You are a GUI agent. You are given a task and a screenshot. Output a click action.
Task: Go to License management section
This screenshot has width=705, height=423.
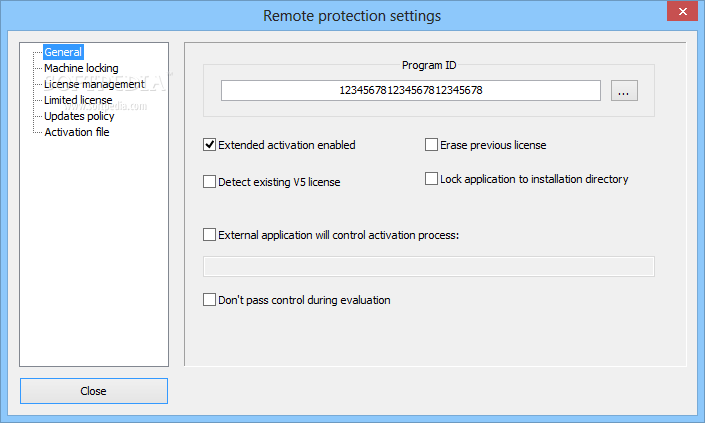94,84
